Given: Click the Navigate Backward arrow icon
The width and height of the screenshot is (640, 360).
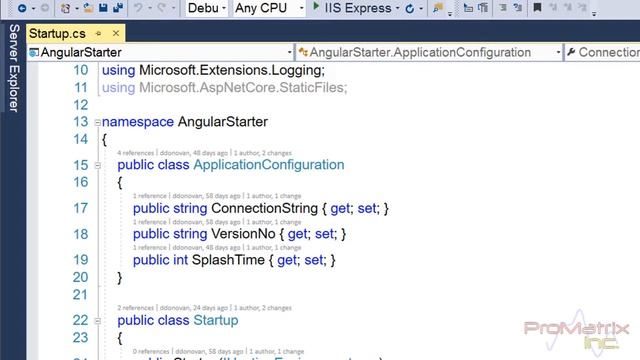Looking at the screenshot, I should pos(22,8).
